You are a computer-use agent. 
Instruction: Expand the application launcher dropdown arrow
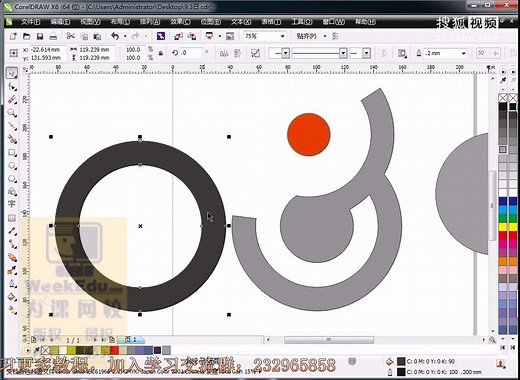point(220,36)
